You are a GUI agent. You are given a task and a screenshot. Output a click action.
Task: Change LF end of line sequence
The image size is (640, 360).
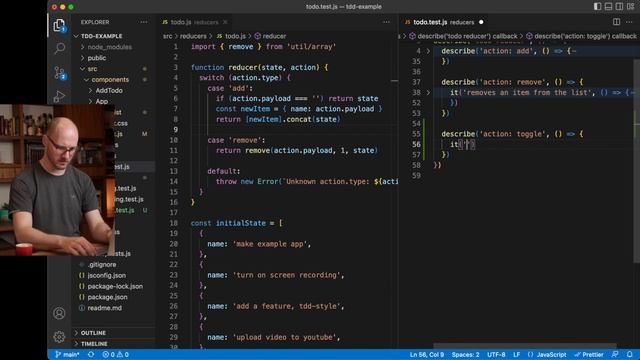point(516,354)
